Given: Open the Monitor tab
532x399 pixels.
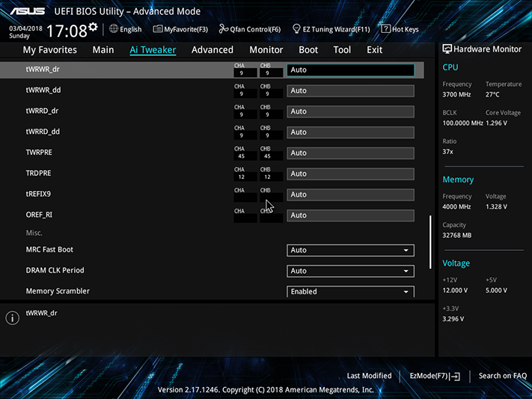Looking at the screenshot, I should pyautogui.click(x=266, y=50).
